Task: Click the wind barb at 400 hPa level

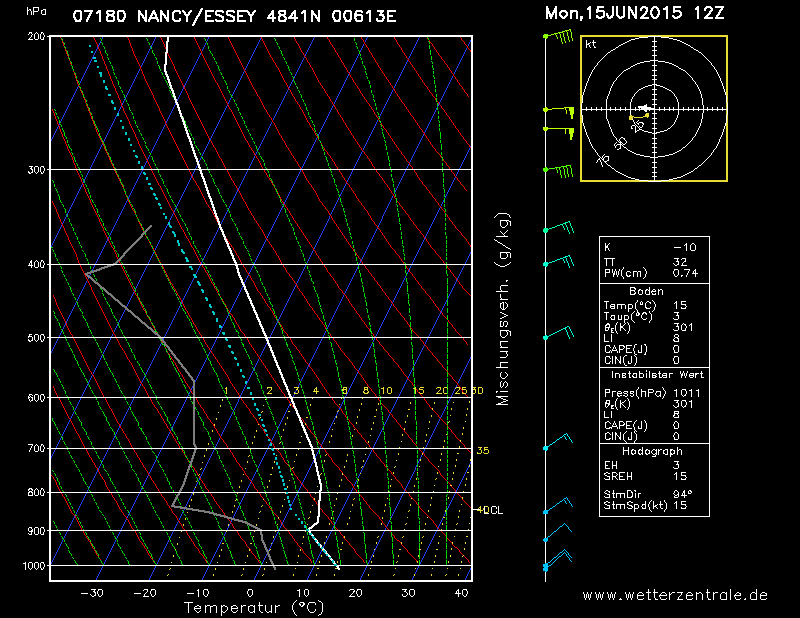Action: [559, 261]
